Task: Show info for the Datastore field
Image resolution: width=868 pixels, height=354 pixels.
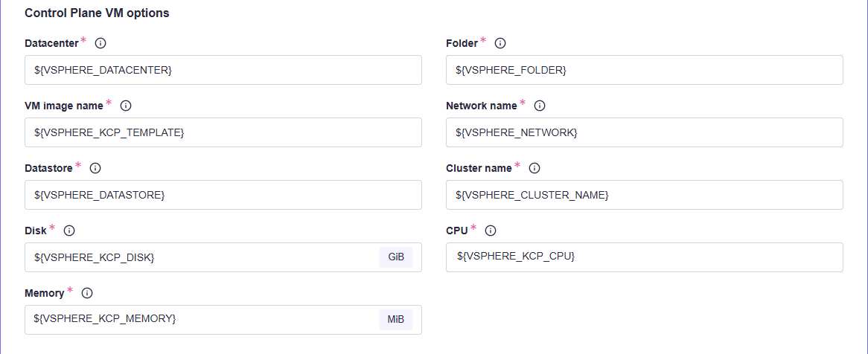Action: tap(95, 168)
